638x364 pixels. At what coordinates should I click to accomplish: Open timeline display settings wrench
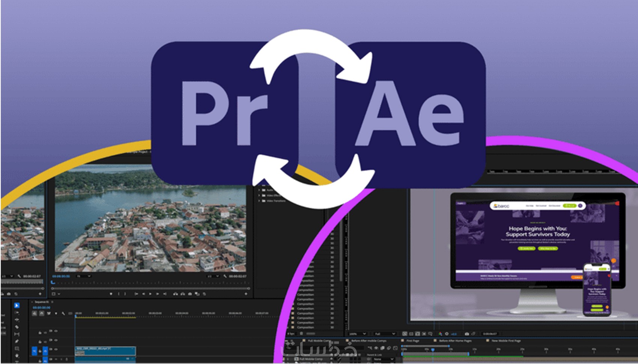click(x=63, y=313)
